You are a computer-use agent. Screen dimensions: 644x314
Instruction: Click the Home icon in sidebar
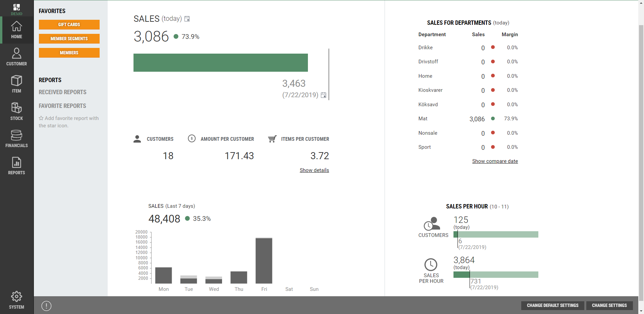[x=16, y=30]
